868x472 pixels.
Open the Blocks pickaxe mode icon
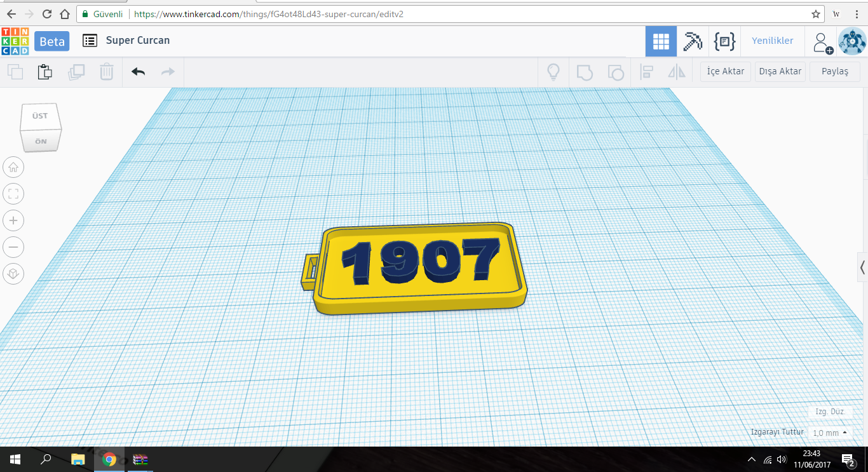coord(693,42)
